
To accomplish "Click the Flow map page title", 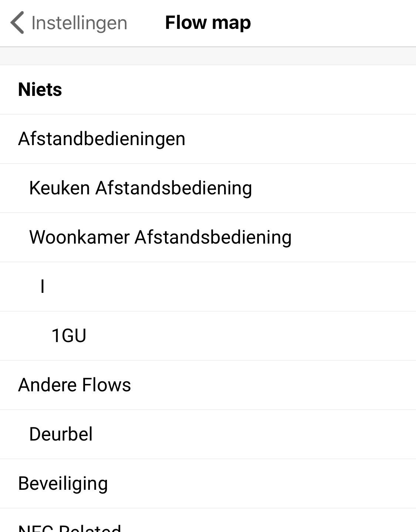I will click(x=208, y=23).
